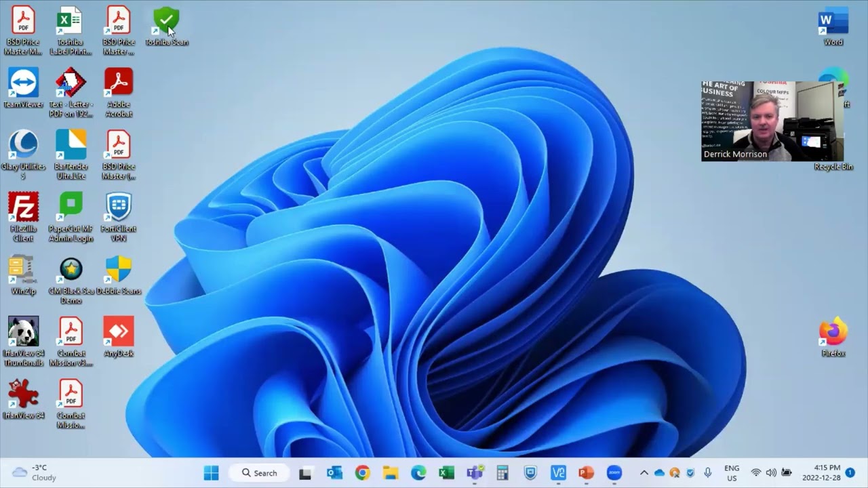The height and width of the screenshot is (488, 868).
Task: Select the Toshiba Scan shield icon
Action: pos(166,20)
